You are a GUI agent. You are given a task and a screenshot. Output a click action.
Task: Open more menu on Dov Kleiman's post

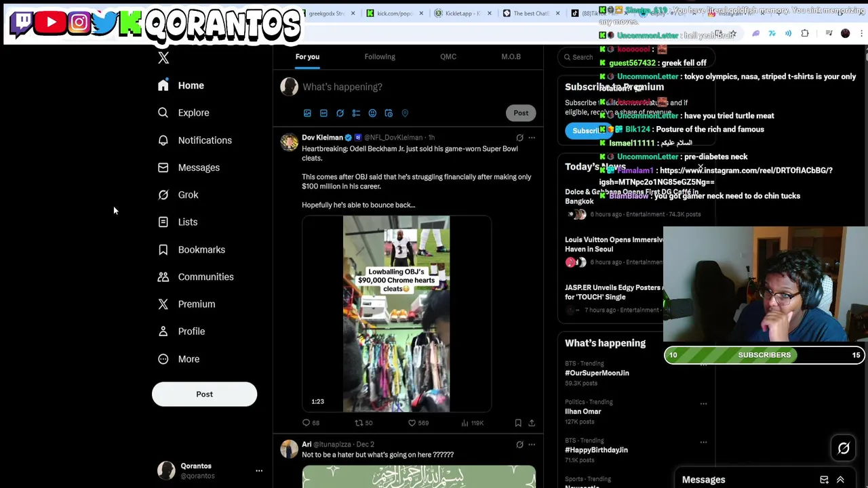(x=532, y=138)
